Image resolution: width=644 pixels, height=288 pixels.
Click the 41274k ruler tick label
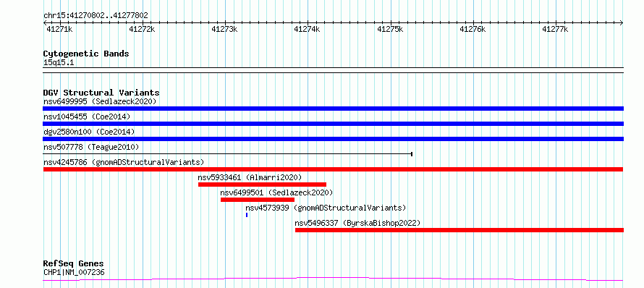[x=307, y=29]
